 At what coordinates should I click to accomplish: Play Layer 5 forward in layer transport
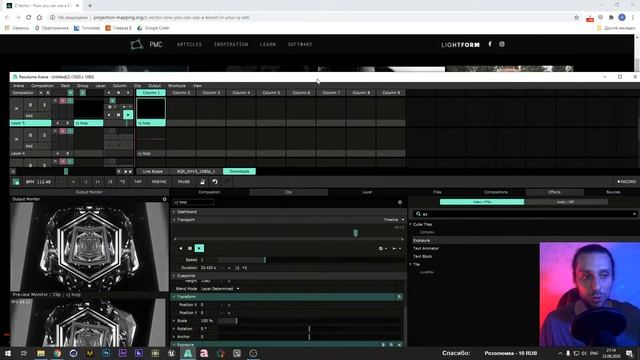(128, 115)
